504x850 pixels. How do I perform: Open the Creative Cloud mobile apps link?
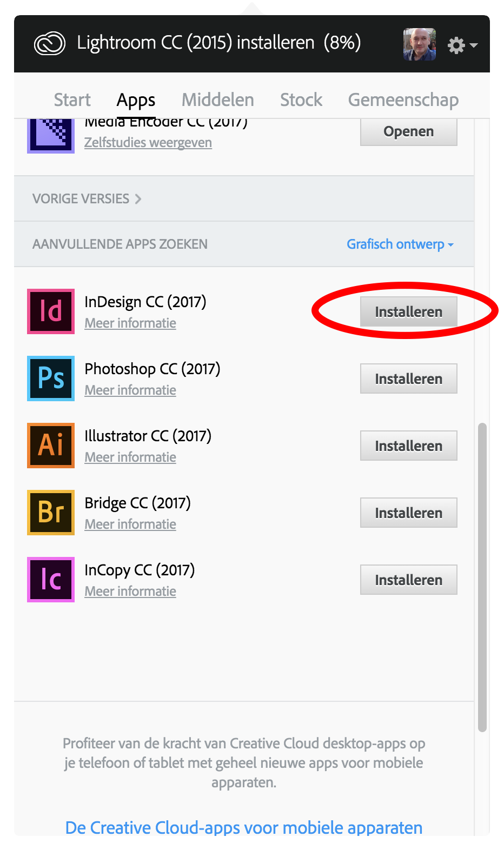point(244,827)
